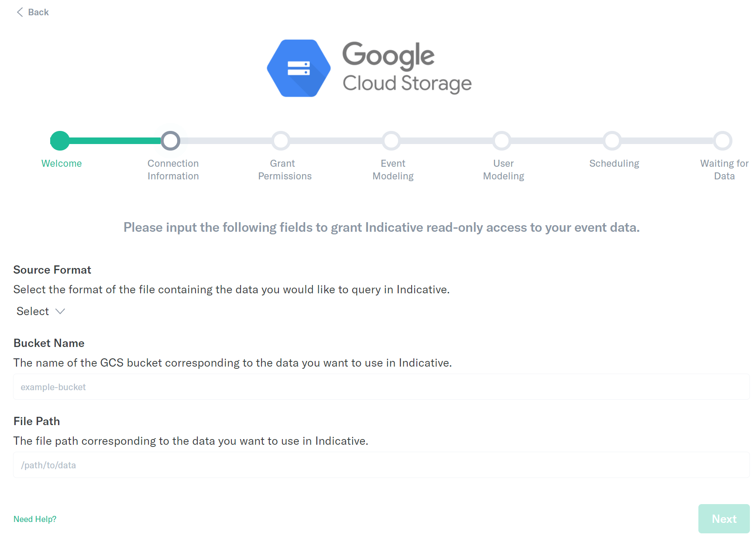Click the Grant Permissions step circle
The height and width of the screenshot is (546, 756).
click(281, 141)
